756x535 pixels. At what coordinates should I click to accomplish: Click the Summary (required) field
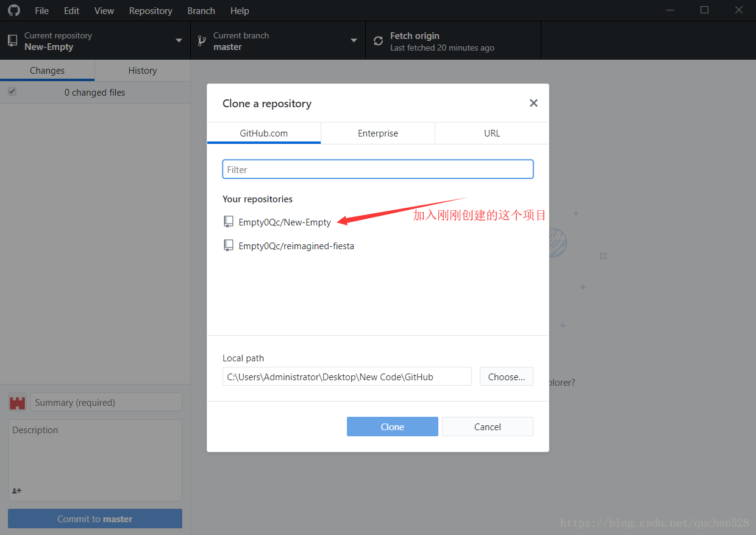click(x=106, y=402)
